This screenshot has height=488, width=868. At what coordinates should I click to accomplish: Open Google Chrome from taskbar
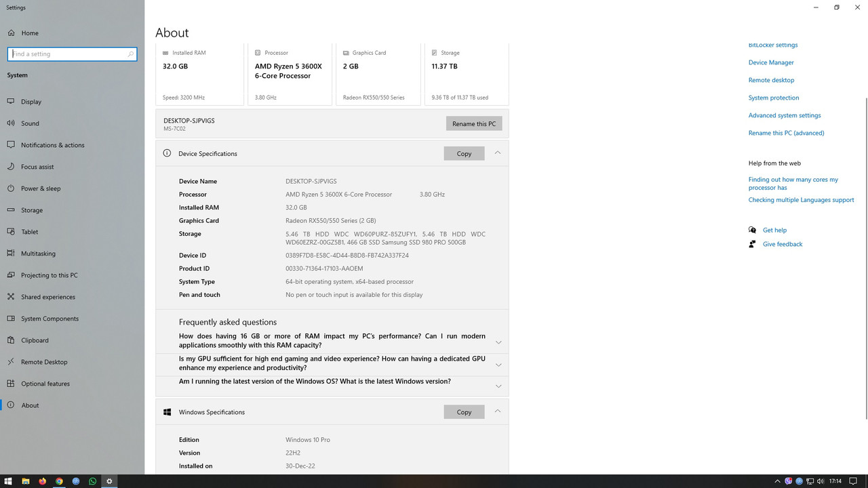[x=59, y=481]
